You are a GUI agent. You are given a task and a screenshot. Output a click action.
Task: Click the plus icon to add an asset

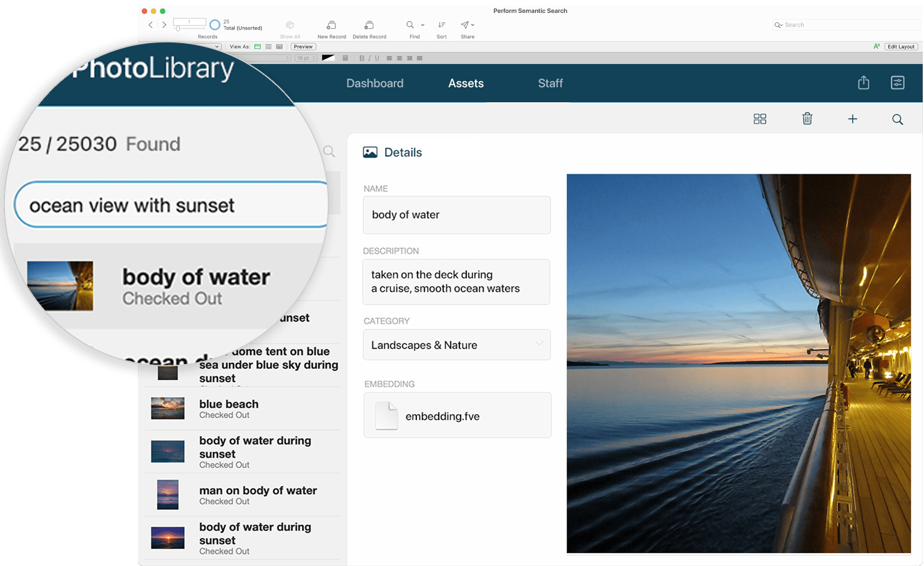[853, 119]
